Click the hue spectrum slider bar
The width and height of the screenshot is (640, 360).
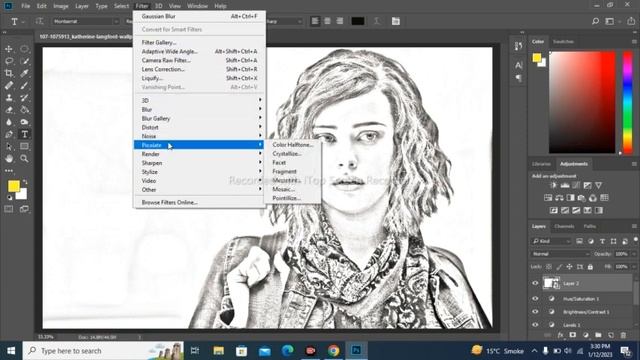pos(628,102)
